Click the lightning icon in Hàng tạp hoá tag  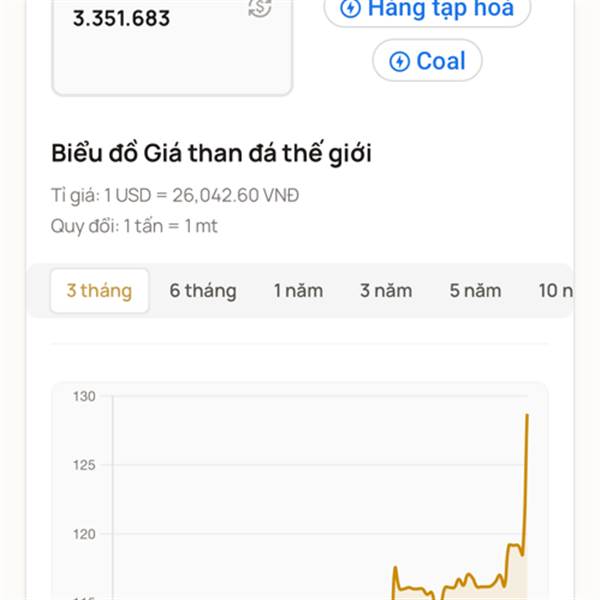pyautogui.click(x=351, y=8)
